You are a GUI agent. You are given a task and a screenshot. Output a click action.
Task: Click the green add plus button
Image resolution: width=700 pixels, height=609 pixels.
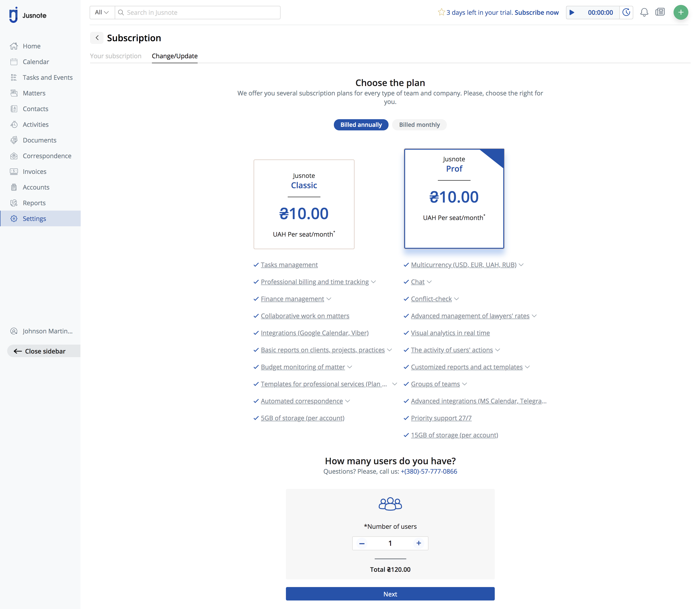point(680,13)
